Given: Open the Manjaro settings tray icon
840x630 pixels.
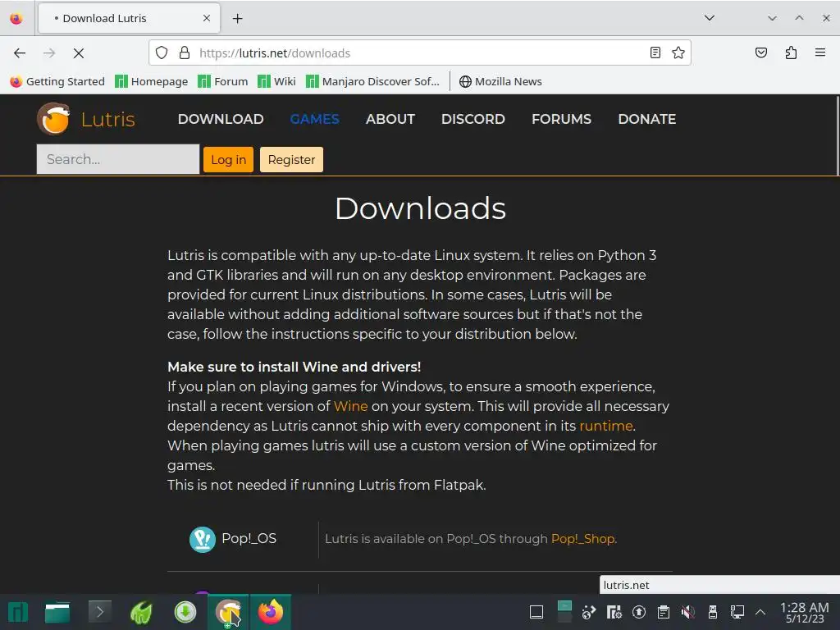Looking at the screenshot, I should click(614, 612).
